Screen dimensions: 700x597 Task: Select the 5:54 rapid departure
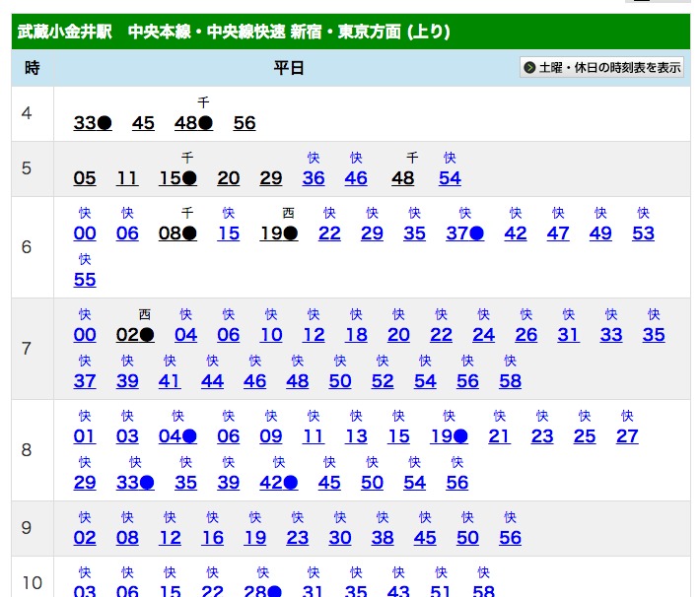[x=450, y=178]
